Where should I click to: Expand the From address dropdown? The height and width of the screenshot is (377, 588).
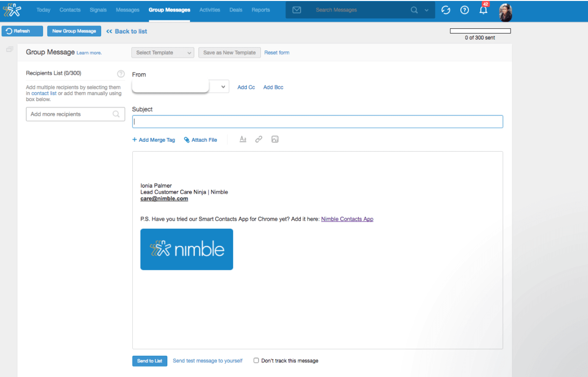(x=223, y=87)
